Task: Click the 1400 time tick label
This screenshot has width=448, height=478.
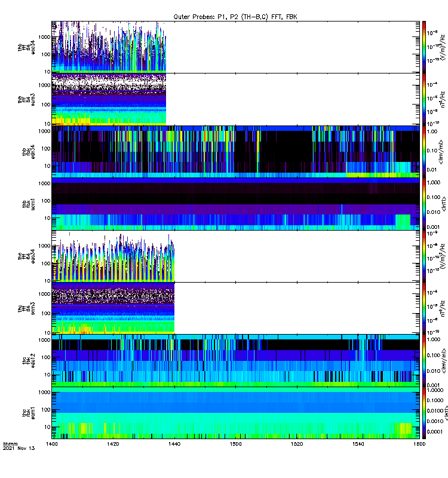Action: click(52, 445)
